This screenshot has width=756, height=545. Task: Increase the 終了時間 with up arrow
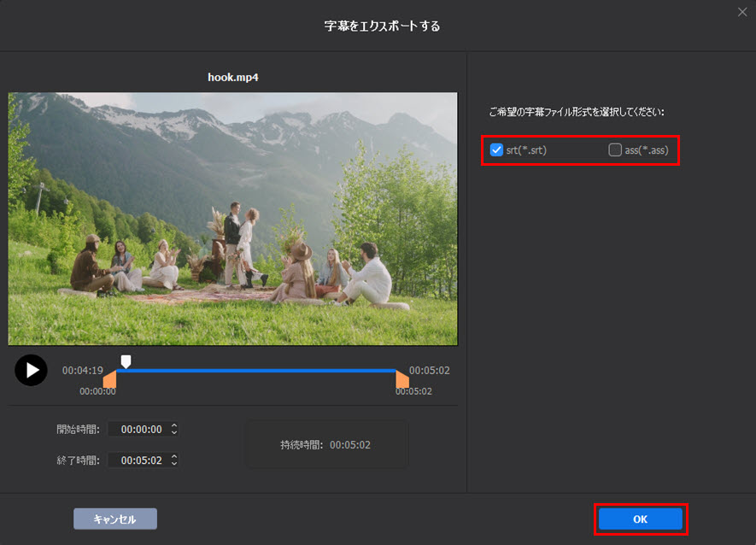[x=174, y=456]
